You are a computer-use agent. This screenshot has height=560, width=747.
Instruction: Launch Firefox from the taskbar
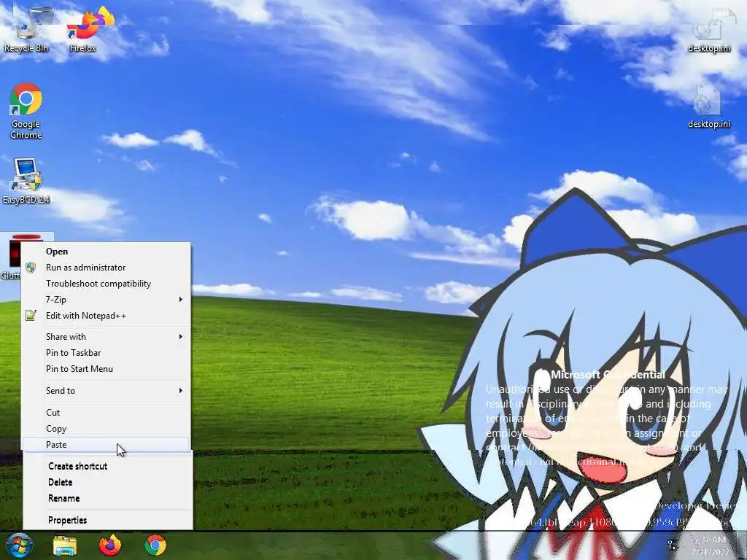click(x=110, y=545)
